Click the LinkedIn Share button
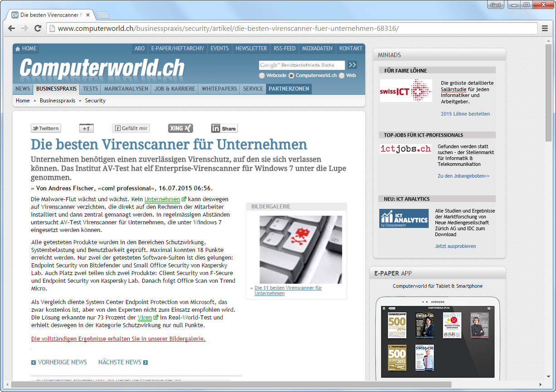The image size is (556, 392). click(x=224, y=128)
